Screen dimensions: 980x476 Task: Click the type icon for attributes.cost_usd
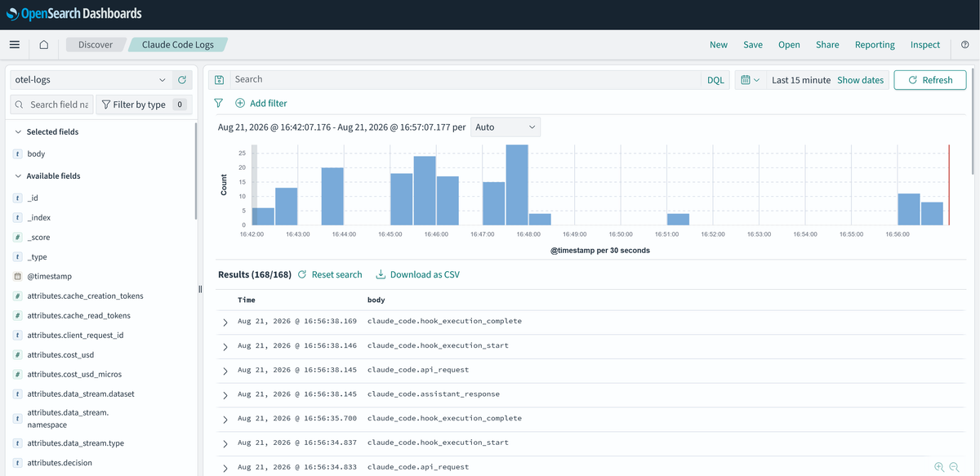pos(18,355)
